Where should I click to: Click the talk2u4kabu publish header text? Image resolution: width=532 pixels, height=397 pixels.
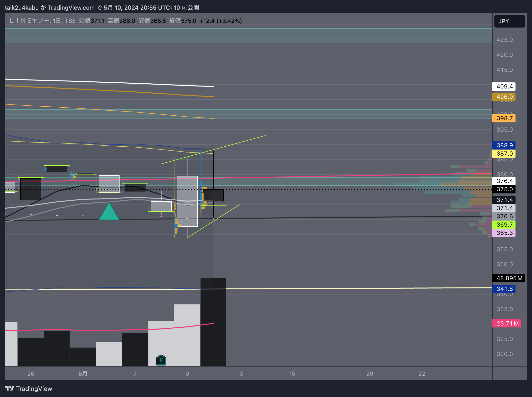pyautogui.click(x=102, y=8)
